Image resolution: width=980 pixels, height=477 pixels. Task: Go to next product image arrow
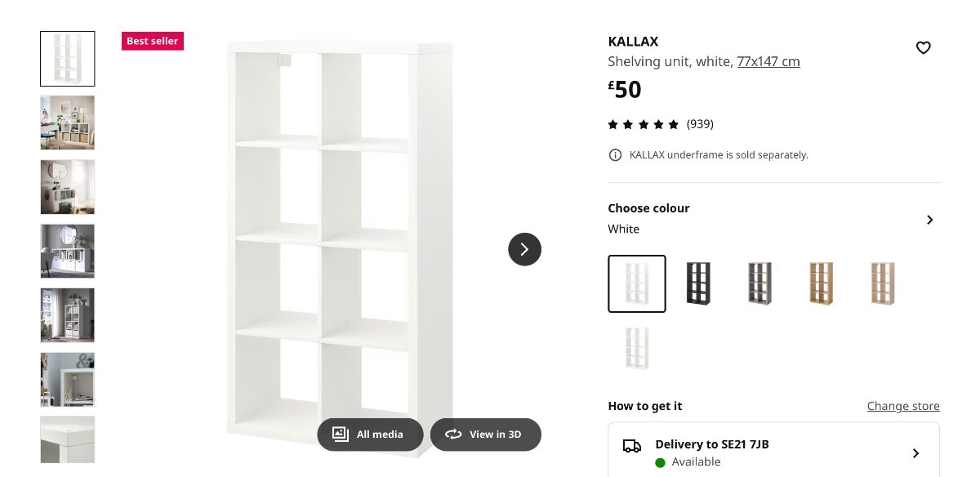coord(524,249)
